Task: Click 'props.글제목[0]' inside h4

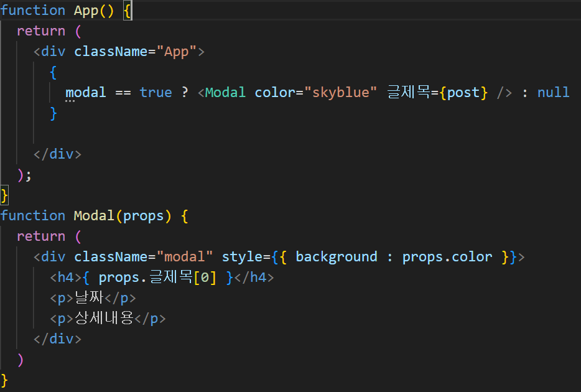Action: (x=157, y=278)
